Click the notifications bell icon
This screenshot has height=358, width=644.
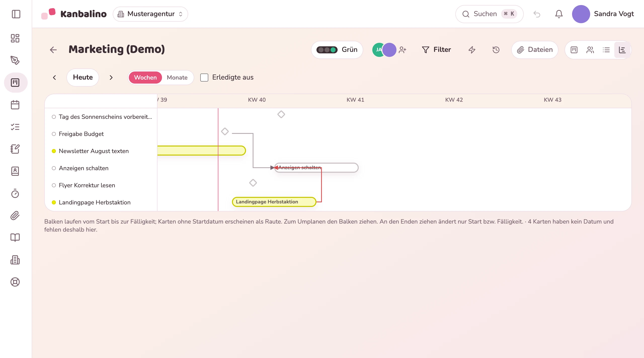coord(559,14)
